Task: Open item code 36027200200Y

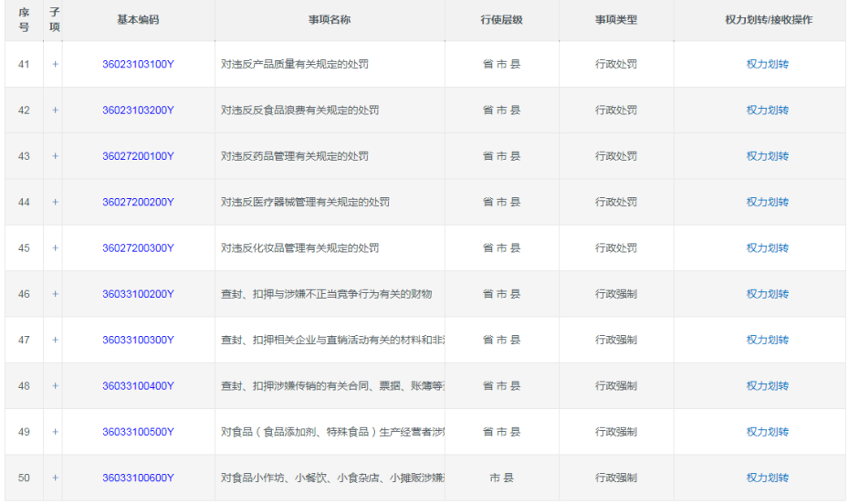Action: pyautogui.click(x=138, y=202)
